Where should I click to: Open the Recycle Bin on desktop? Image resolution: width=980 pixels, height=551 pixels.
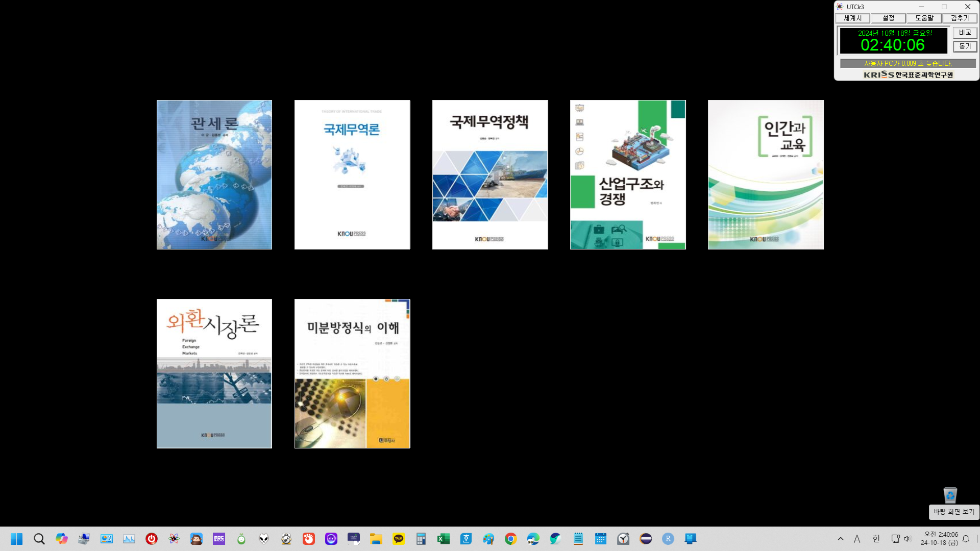coord(950,495)
